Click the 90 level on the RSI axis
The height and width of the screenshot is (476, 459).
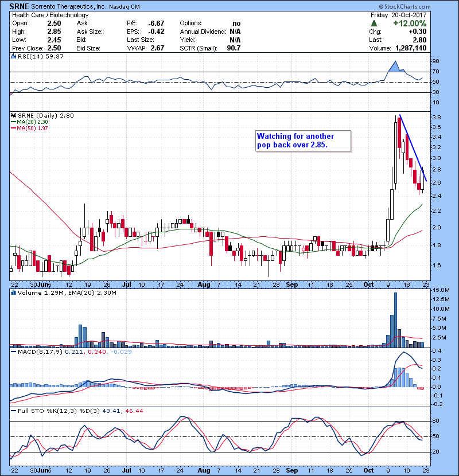point(435,61)
